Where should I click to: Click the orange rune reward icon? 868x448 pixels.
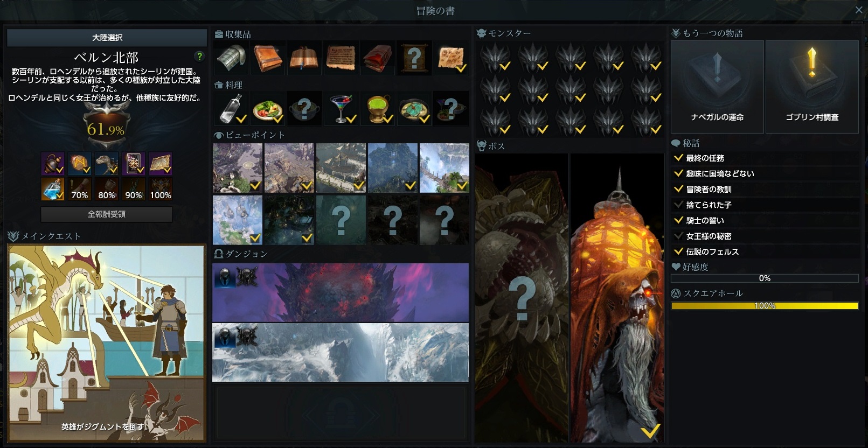(x=80, y=164)
